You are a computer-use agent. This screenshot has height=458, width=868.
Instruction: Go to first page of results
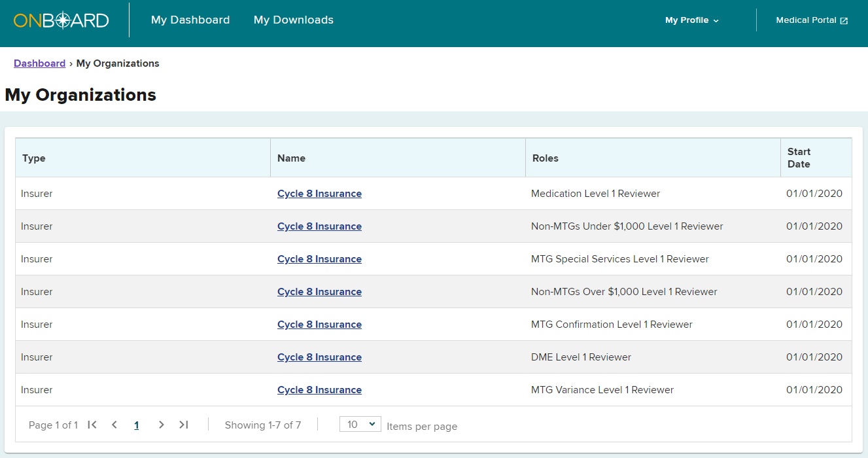(x=92, y=425)
